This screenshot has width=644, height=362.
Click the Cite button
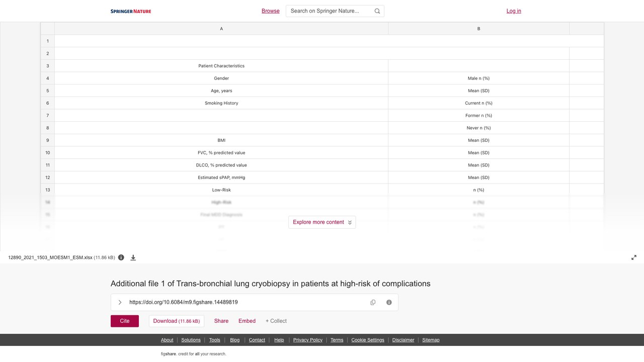coord(125,321)
